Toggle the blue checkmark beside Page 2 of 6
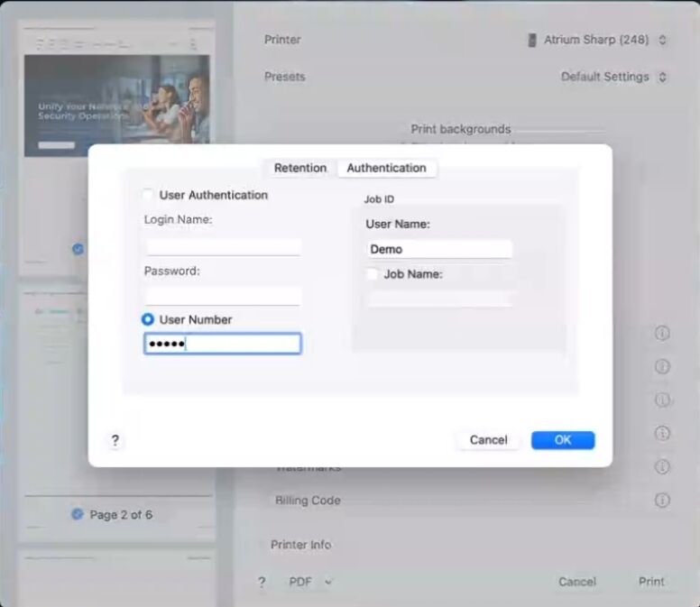The image size is (700, 607). tap(78, 514)
